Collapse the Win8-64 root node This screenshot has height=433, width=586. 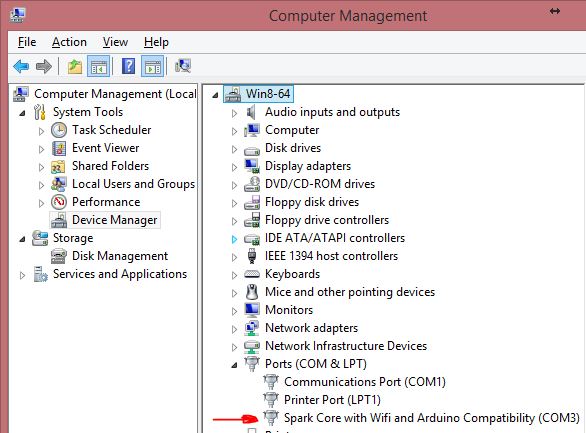[215, 95]
